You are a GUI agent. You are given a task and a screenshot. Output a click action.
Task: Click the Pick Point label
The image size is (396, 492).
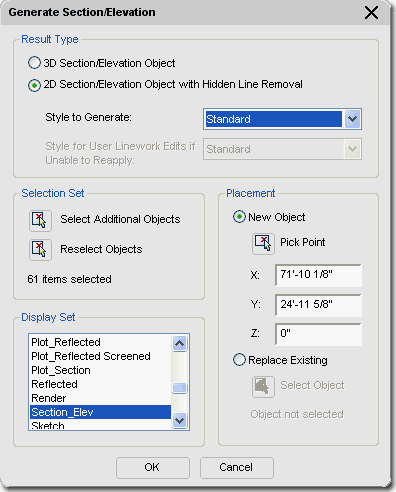tap(303, 242)
